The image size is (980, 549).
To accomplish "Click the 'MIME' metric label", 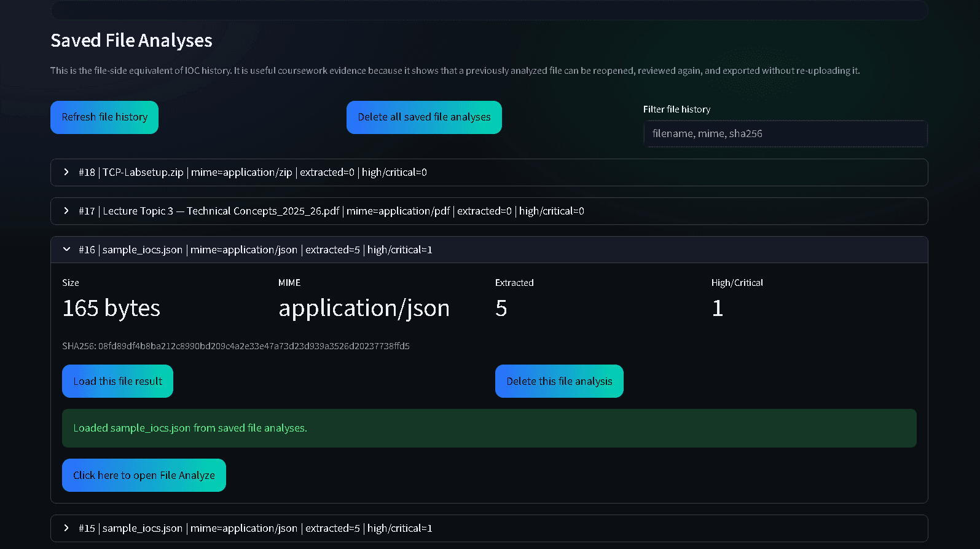I will (289, 283).
